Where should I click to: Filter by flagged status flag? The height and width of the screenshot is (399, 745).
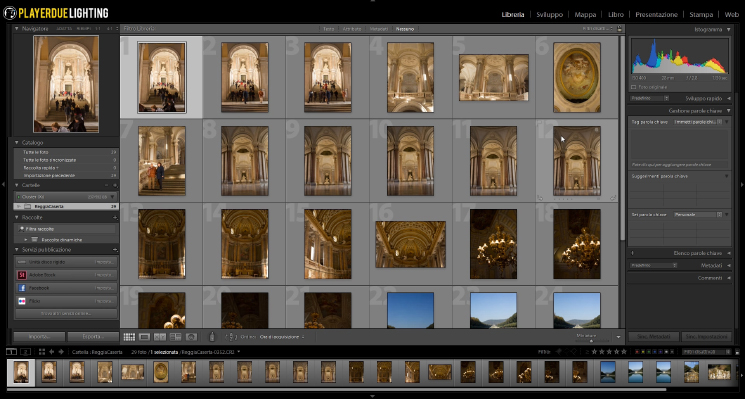558,352
